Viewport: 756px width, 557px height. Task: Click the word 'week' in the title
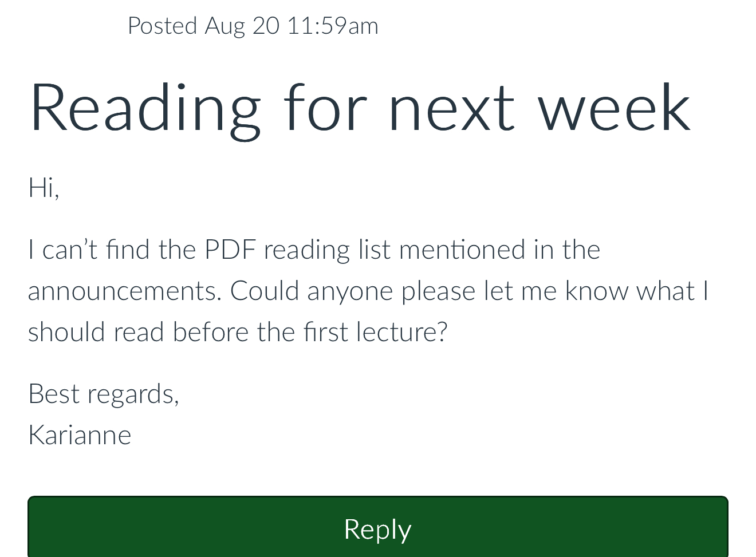click(615, 108)
